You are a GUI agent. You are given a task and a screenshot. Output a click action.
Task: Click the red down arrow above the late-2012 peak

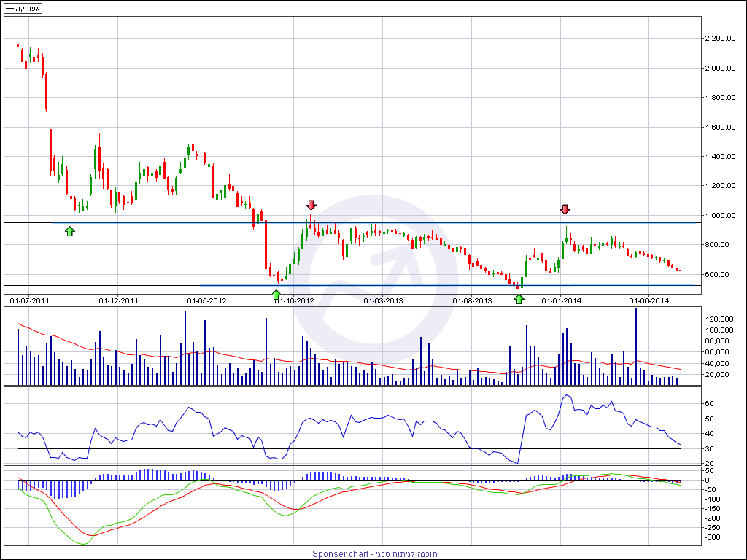tap(311, 205)
